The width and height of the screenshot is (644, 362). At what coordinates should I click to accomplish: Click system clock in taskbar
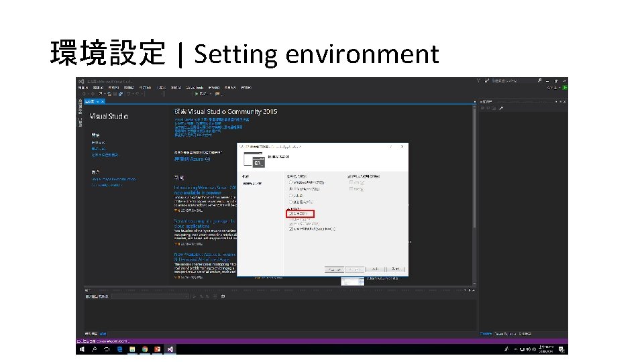coord(546,349)
